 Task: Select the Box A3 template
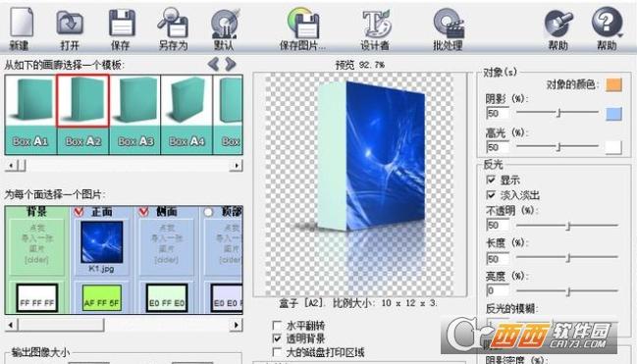coord(135,114)
